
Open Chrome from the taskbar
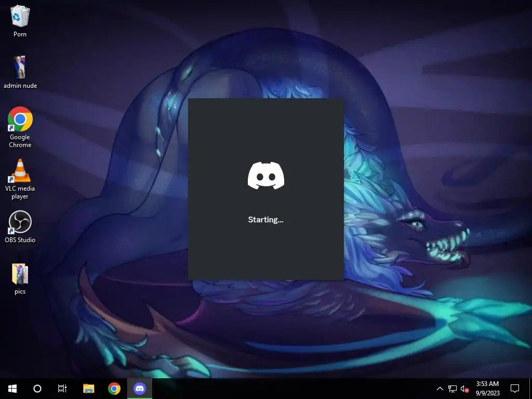[114, 389]
